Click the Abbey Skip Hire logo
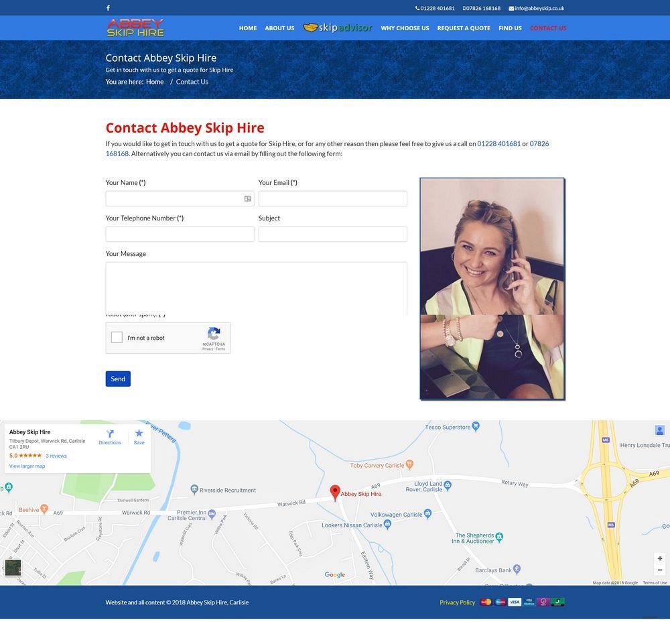Image resolution: width=670 pixels, height=644 pixels. tap(135, 27)
